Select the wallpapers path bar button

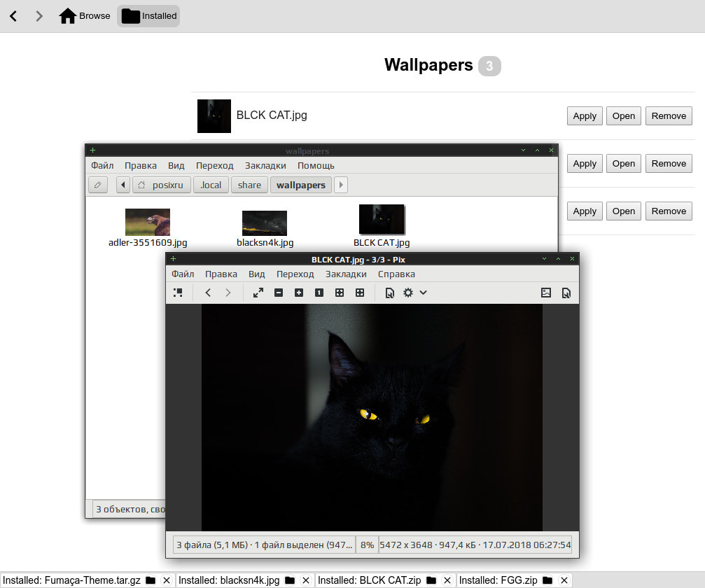(301, 185)
